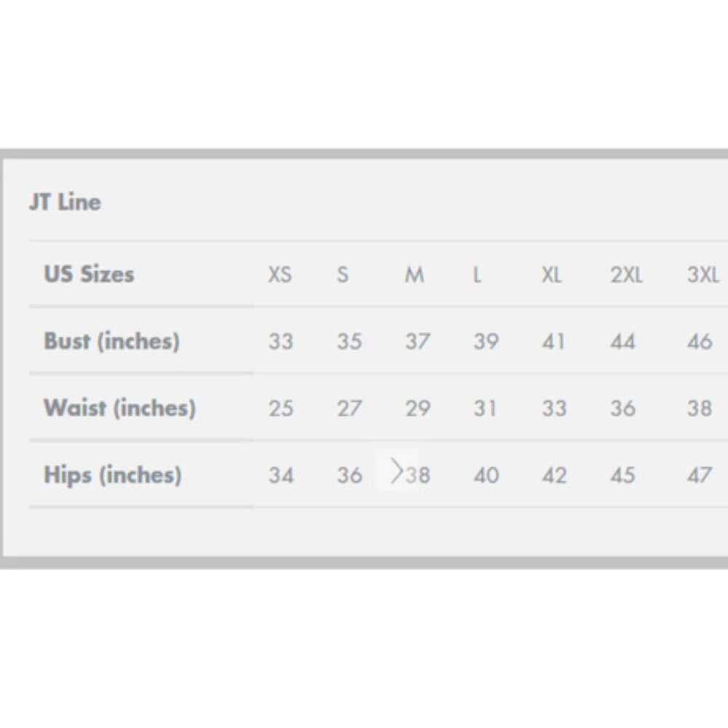The width and height of the screenshot is (728, 728).
Task: Select the US Sizes row label
Action: 89,274
